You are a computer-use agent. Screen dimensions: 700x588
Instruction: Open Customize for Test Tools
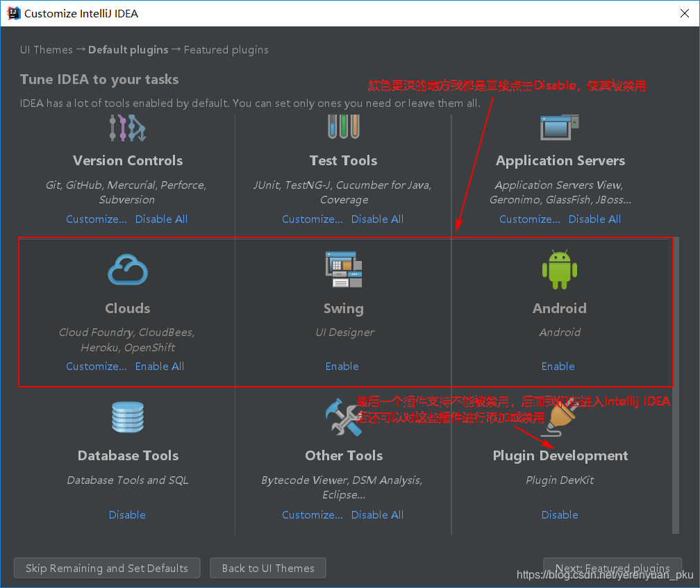(x=312, y=219)
